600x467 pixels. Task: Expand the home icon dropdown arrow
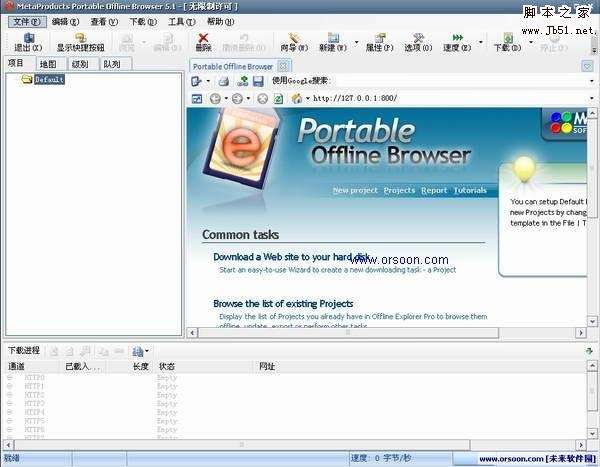coord(307,99)
